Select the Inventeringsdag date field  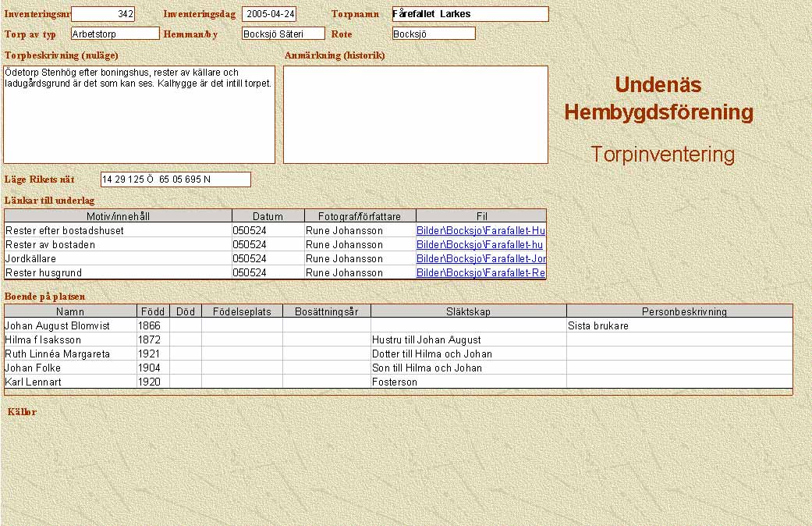[x=269, y=14]
